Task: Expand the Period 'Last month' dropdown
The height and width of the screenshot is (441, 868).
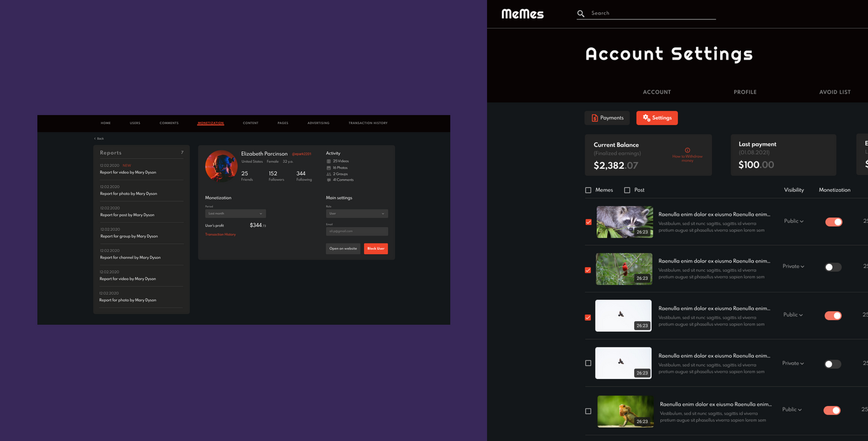Action: coord(235,213)
